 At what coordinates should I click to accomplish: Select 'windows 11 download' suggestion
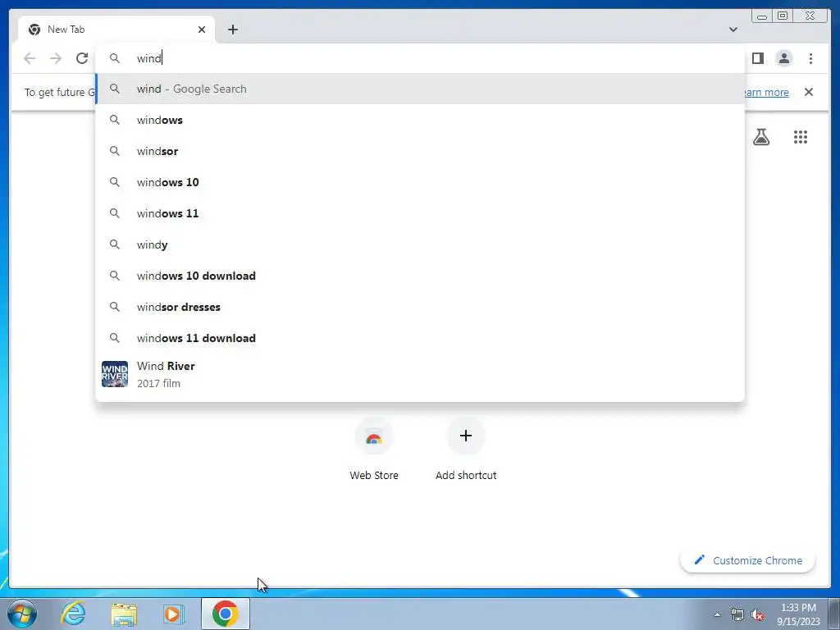point(420,338)
